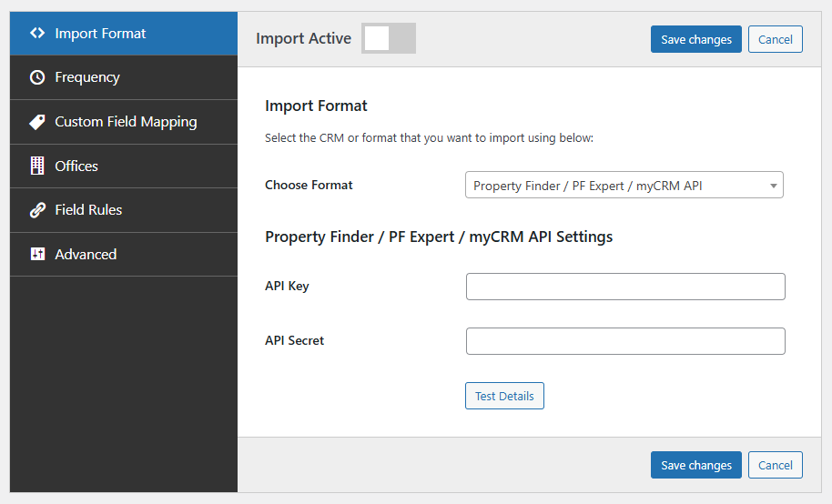This screenshot has width=832, height=504.
Task: Click the API Key label
Action: click(287, 286)
